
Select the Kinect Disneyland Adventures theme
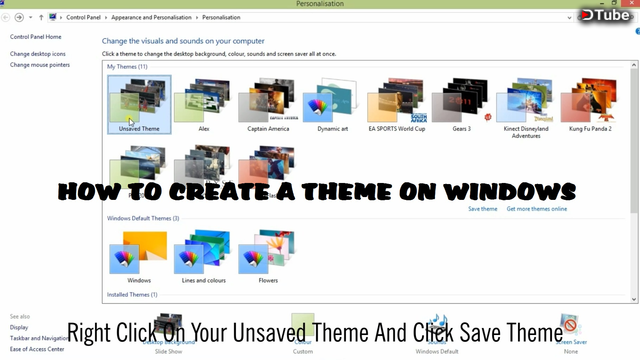coord(526,108)
